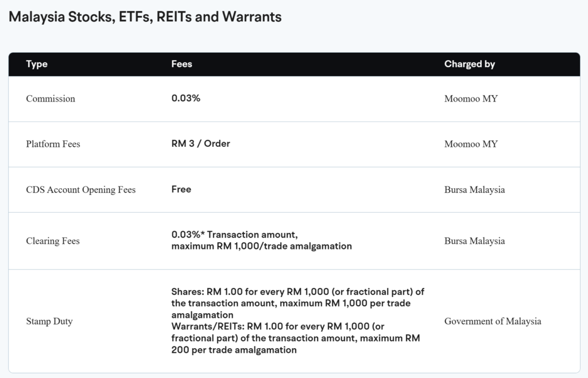Click Moomoo MY in the Commission row
Image resolution: width=588 pixels, height=378 pixels.
tap(471, 99)
